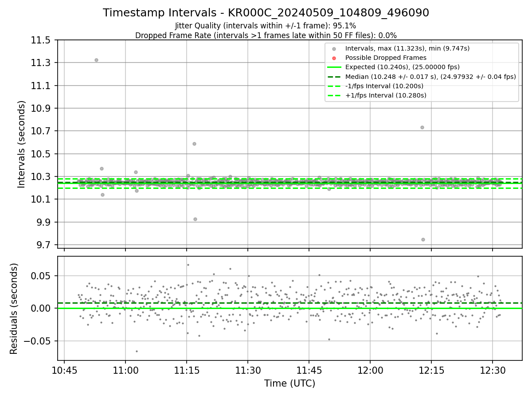Click the low outlier point near 9.92 seconds
The width and height of the screenshot is (532, 399).
pyautogui.click(x=195, y=219)
